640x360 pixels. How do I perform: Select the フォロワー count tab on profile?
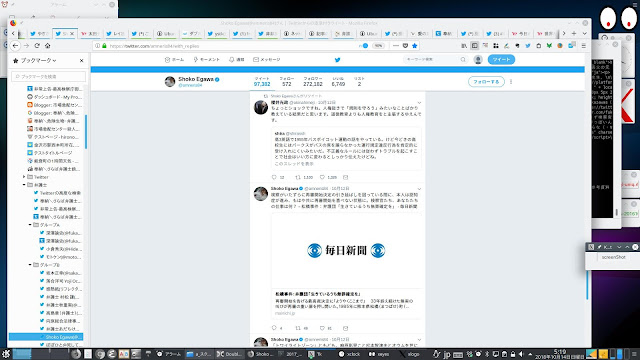pos(313,81)
